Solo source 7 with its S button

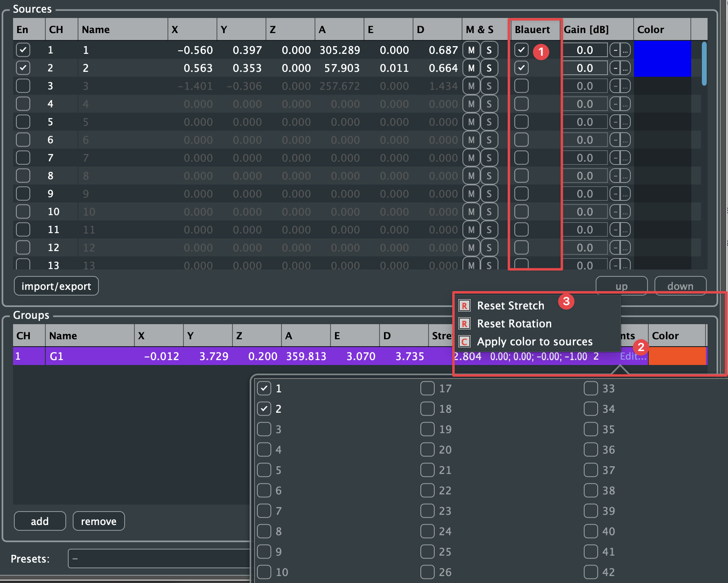coord(489,158)
